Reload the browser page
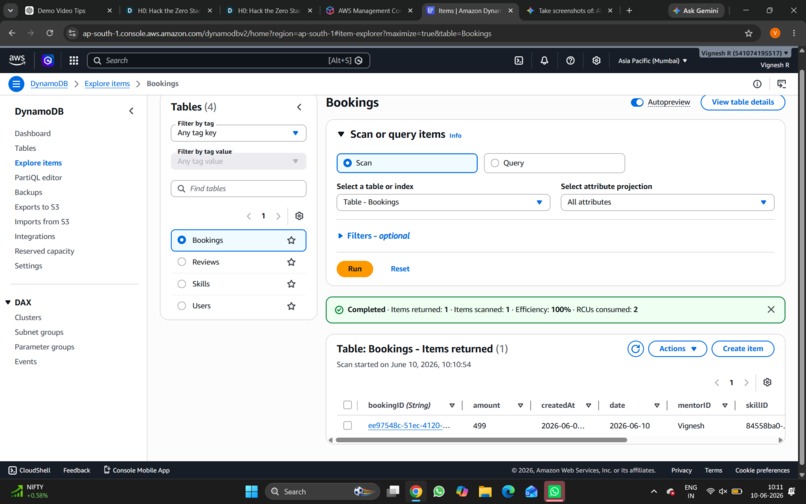Image resolution: width=806 pixels, height=504 pixels. point(49,33)
